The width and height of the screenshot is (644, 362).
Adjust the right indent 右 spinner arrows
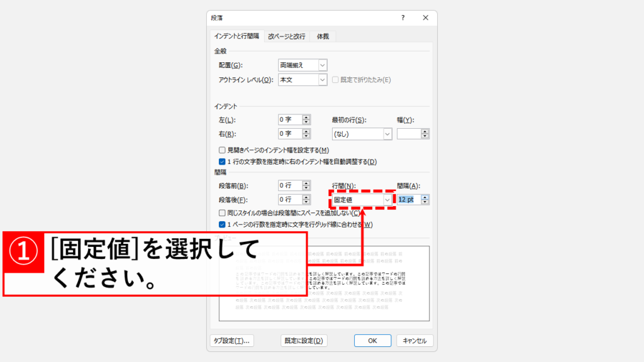point(306,134)
